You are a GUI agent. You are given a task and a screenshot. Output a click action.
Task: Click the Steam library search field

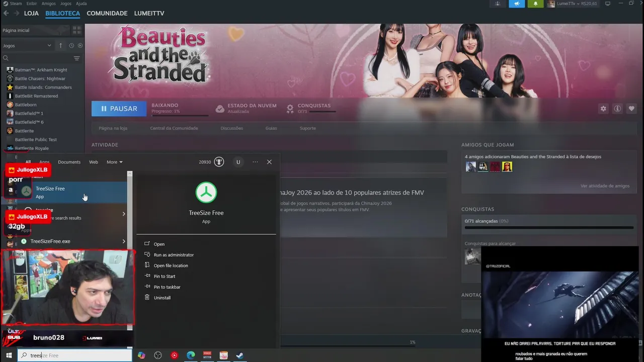[37, 58]
